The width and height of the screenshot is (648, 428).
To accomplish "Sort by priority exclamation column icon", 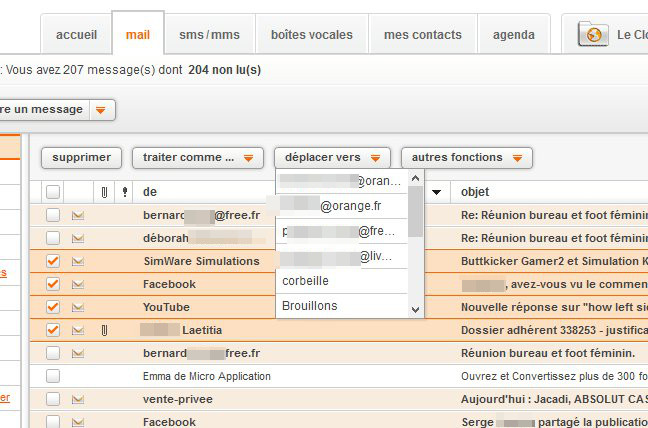I will (125, 191).
